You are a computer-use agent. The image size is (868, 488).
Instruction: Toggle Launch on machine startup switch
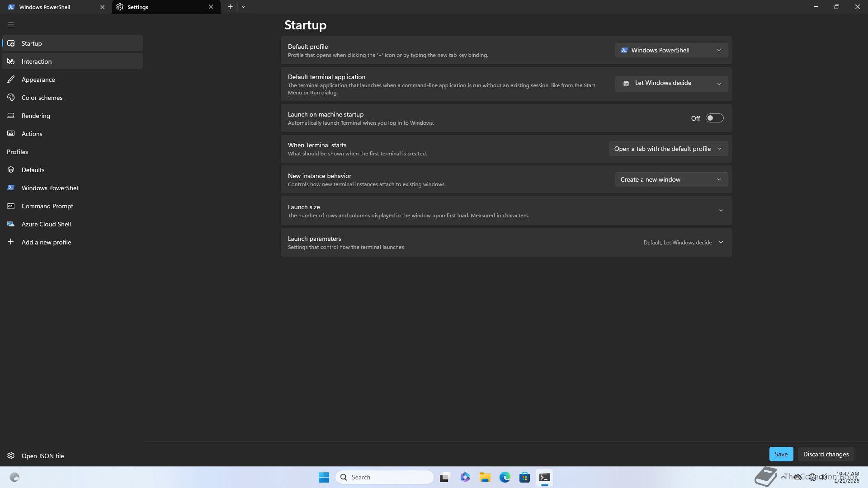(714, 118)
